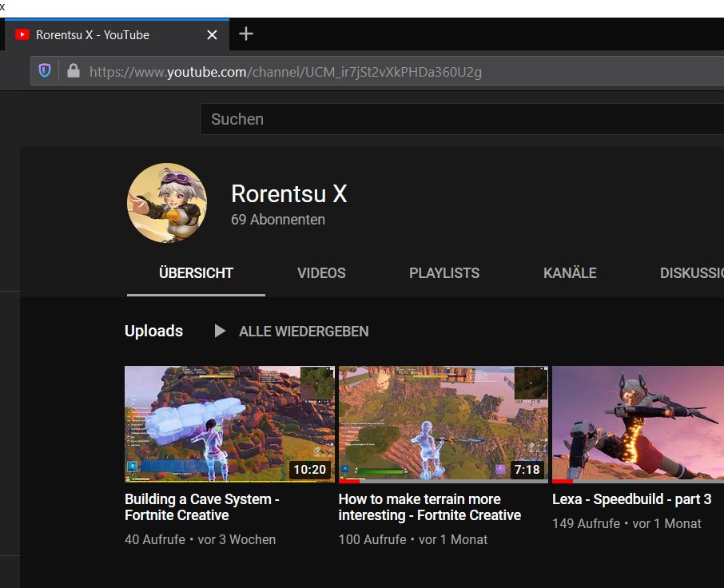Screen dimensions: 724x588
Task: Open the terrain tutorial video thumbnail
Action: pyautogui.click(x=444, y=424)
